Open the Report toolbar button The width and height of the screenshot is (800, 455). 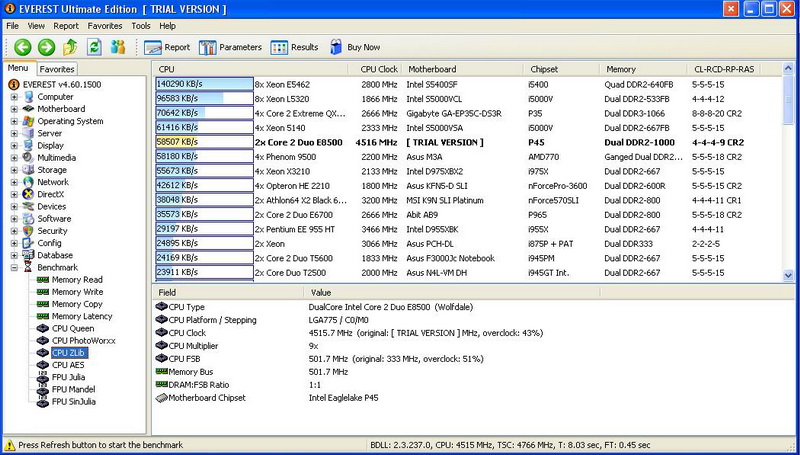[x=167, y=47]
